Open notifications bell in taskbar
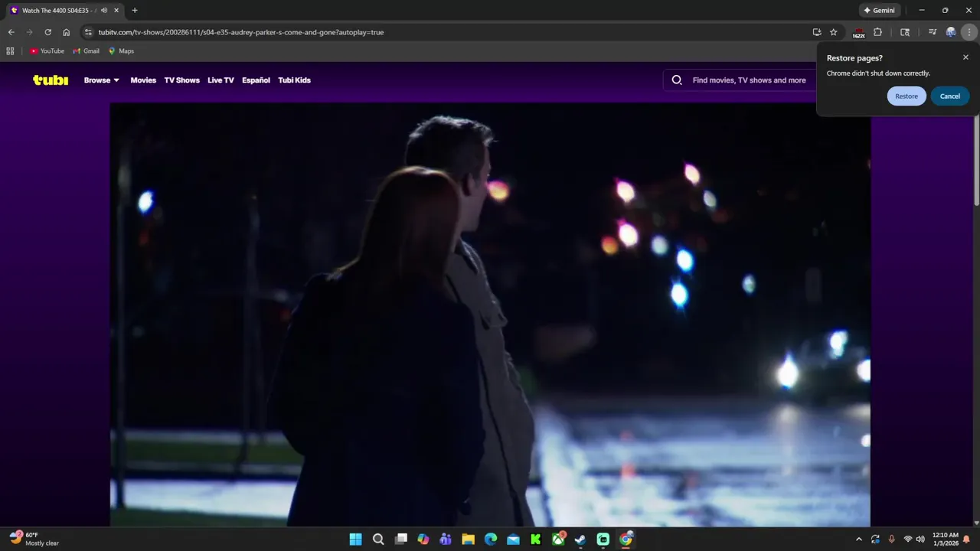Screen dimensions: 980x551 pos(967,540)
